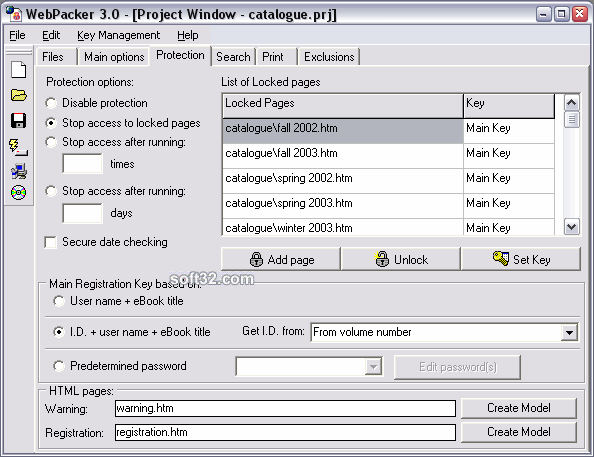Click the times count input field
The height and width of the screenshot is (457, 594).
click(83, 164)
